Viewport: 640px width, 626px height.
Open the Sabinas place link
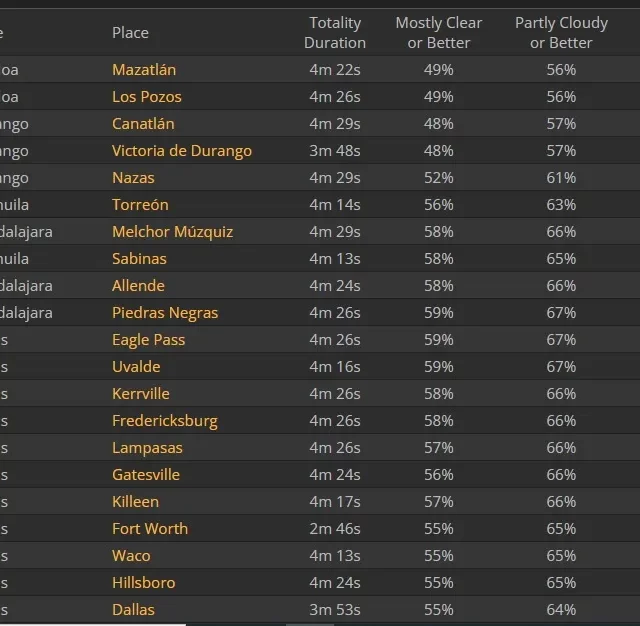point(140,258)
